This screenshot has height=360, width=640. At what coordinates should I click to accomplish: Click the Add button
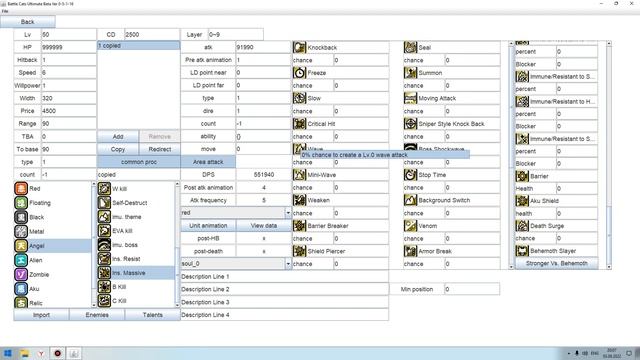pyautogui.click(x=118, y=136)
